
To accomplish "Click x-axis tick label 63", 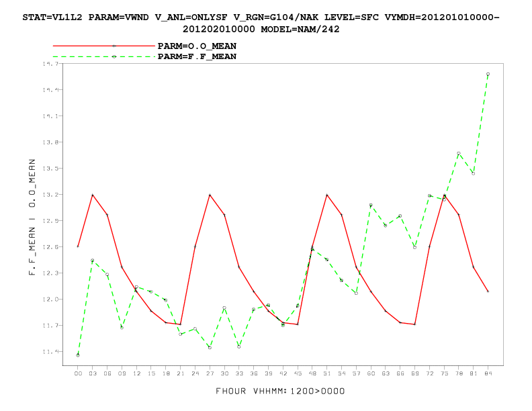I will [x=386, y=373].
